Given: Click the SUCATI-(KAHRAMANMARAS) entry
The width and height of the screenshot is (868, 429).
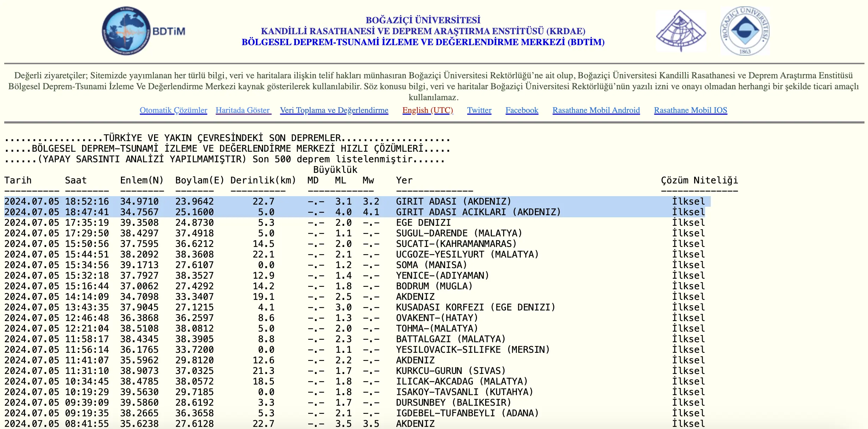Looking at the screenshot, I should pos(456,244).
